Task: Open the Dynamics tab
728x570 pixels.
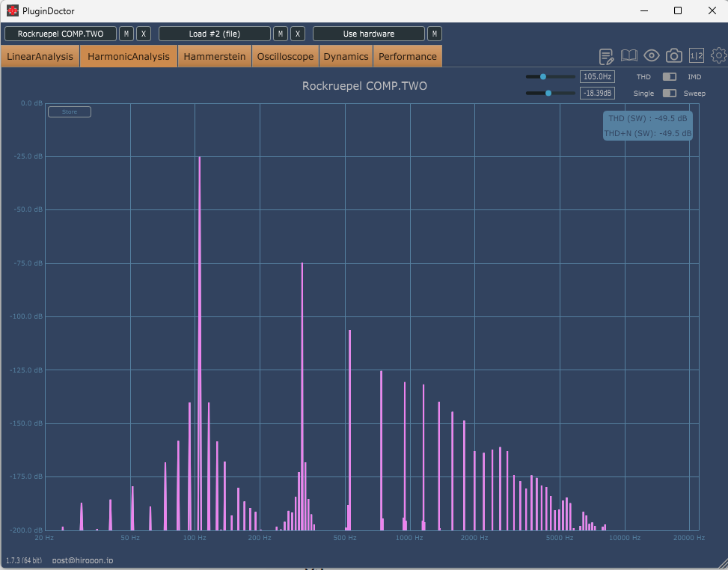Action: [x=346, y=56]
